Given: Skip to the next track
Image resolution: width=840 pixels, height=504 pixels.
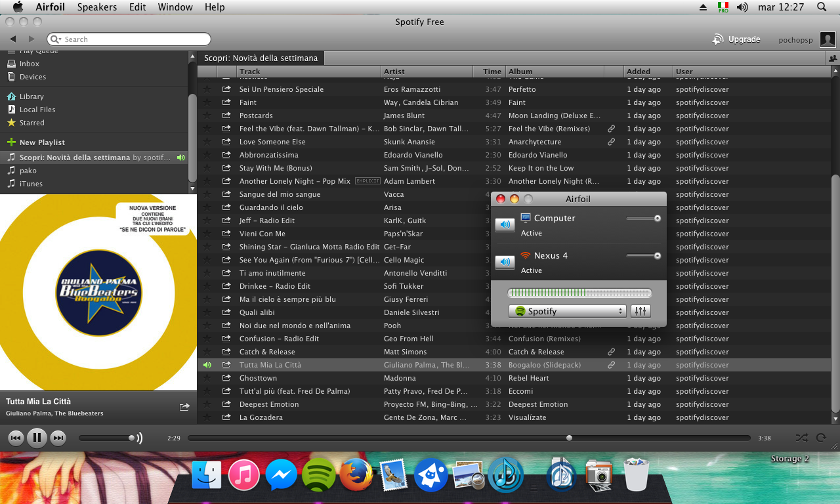Looking at the screenshot, I should (x=58, y=438).
